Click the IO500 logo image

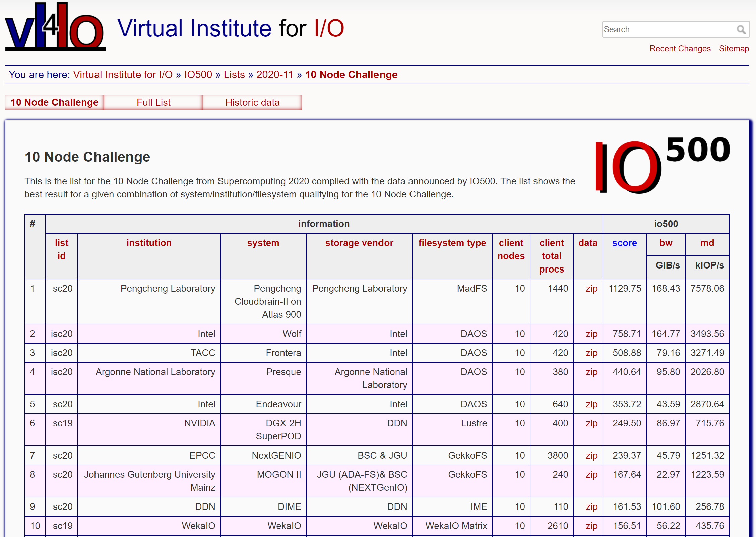tap(662, 164)
